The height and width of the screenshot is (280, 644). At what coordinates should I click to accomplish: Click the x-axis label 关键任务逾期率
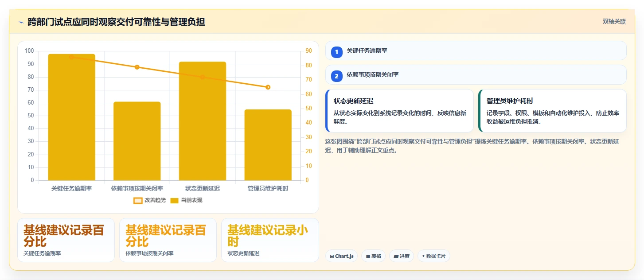point(71,189)
